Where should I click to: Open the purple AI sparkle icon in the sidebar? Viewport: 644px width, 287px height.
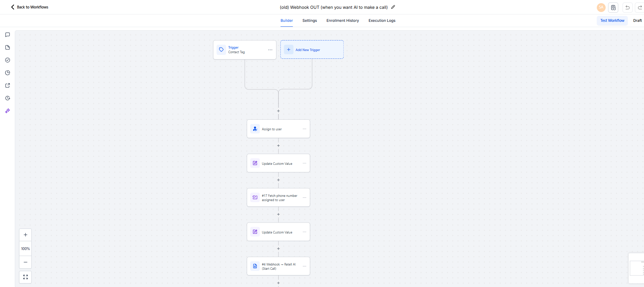click(7, 111)
